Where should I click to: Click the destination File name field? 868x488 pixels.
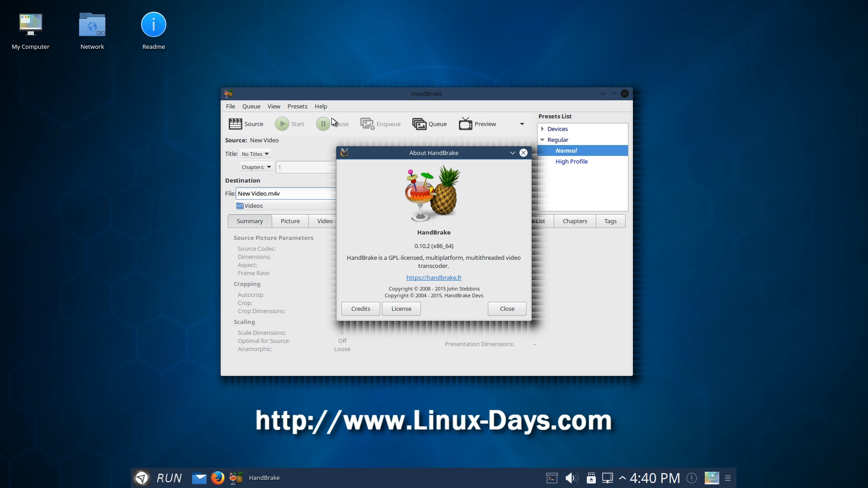click(286, 193)
